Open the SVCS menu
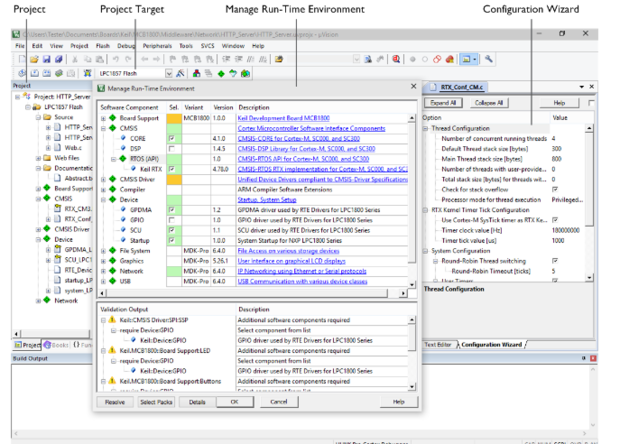 pyautogui.click(x=207, y=46)
